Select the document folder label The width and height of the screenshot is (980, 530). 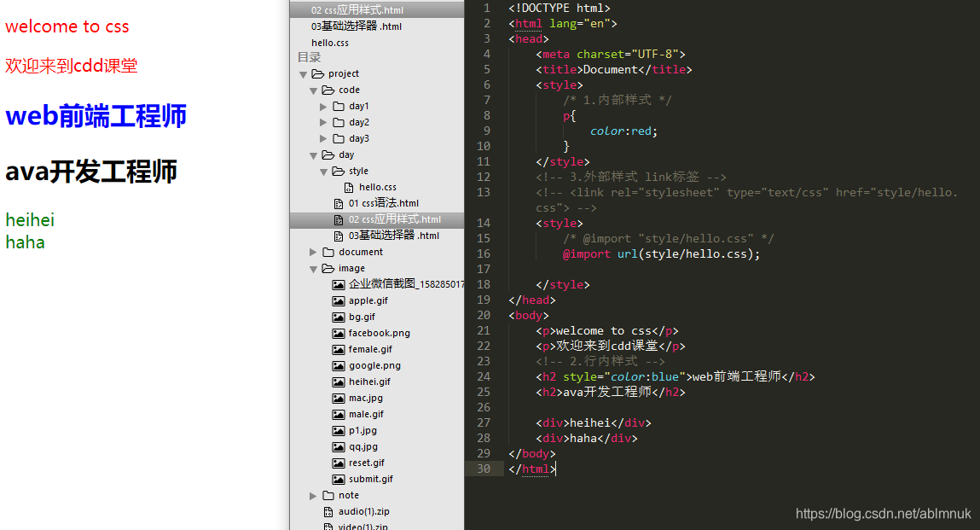click(x=361, y=252)
